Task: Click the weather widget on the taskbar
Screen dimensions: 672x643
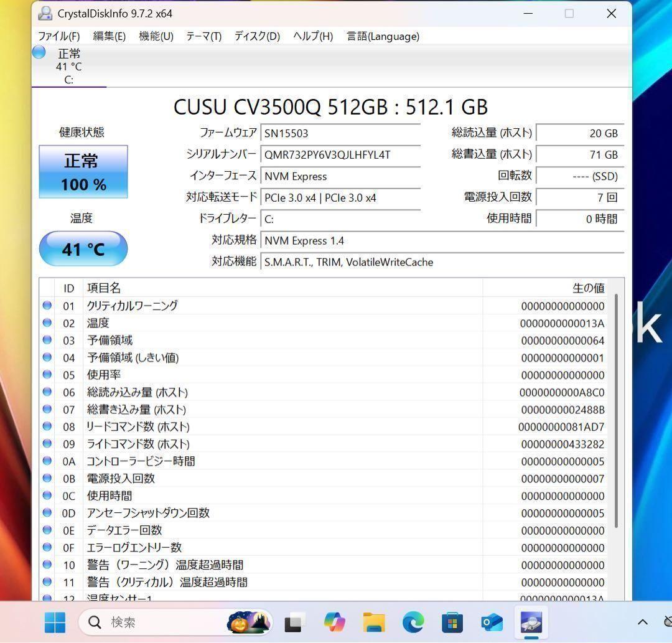Action: point(248,622)
